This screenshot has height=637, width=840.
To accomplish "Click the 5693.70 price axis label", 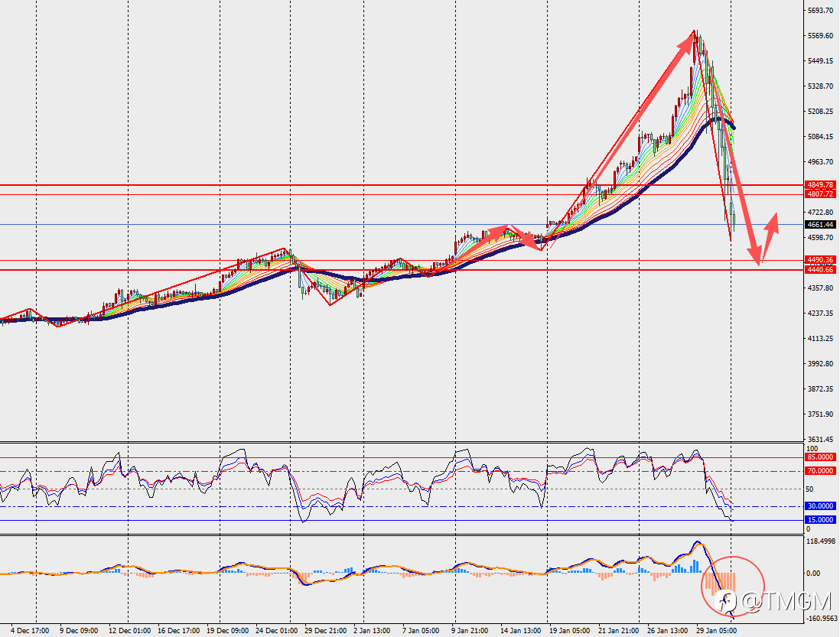I will (x=820, y=10).
